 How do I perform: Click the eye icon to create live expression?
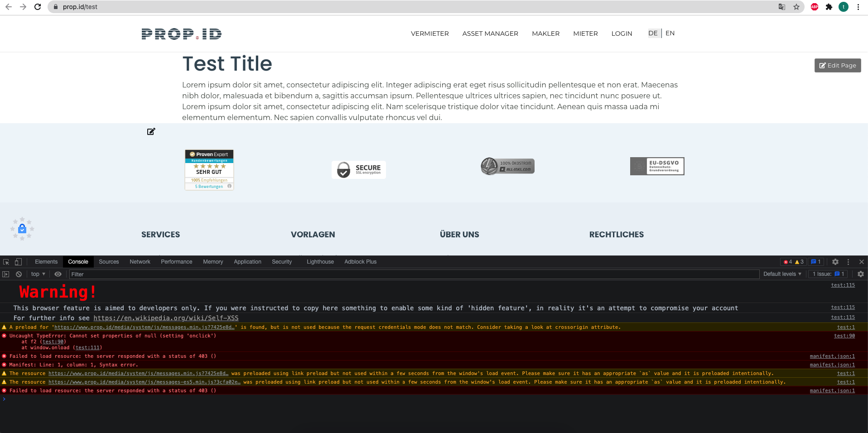(58, 274)
